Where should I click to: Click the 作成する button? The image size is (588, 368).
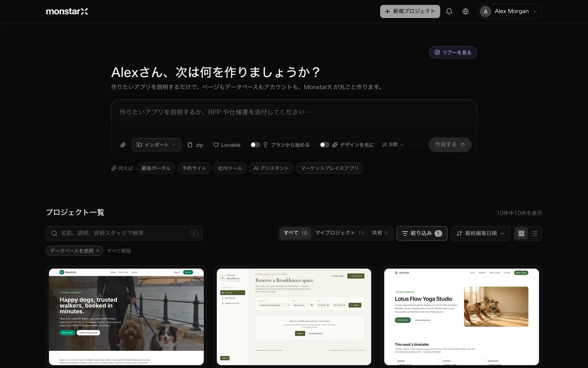coord(450,145)
